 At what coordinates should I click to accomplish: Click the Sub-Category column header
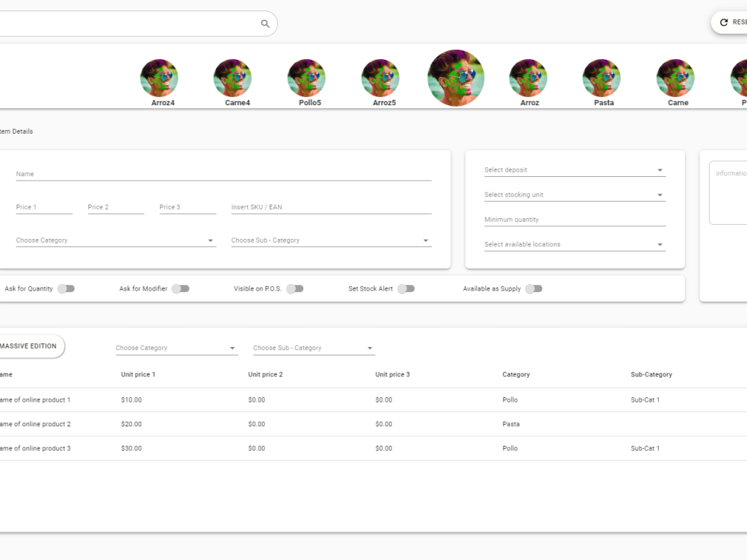(x=651, y=374)
